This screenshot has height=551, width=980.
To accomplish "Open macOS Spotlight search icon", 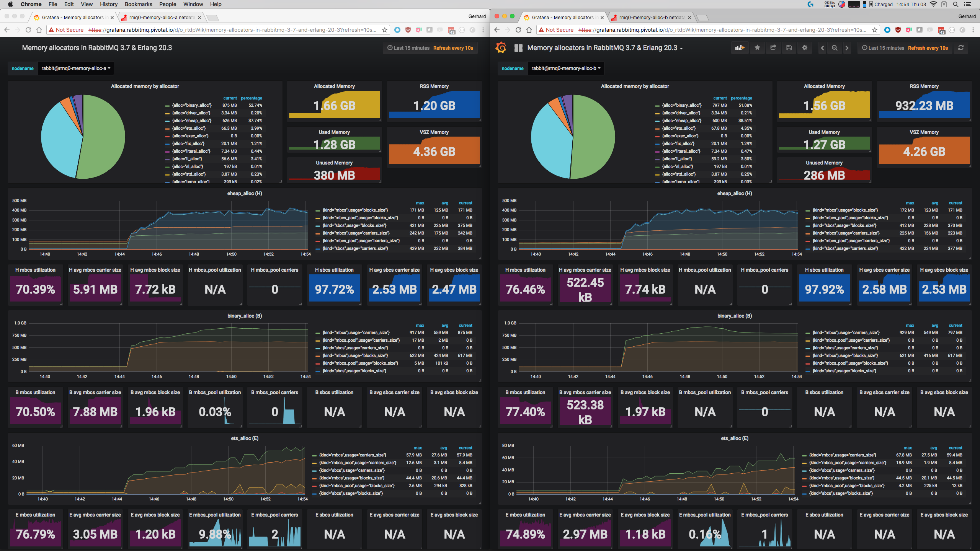I will click(x=955, y=4).
